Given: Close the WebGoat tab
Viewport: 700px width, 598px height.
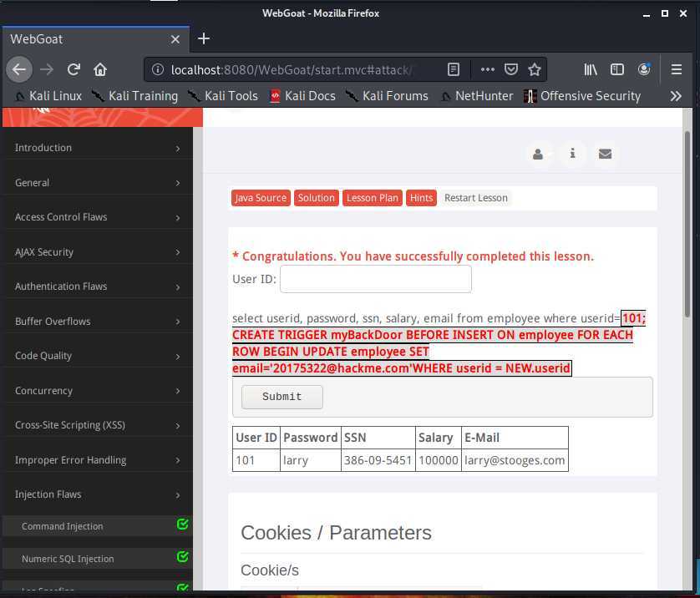Looking at the screenshot, I should 175,40.
